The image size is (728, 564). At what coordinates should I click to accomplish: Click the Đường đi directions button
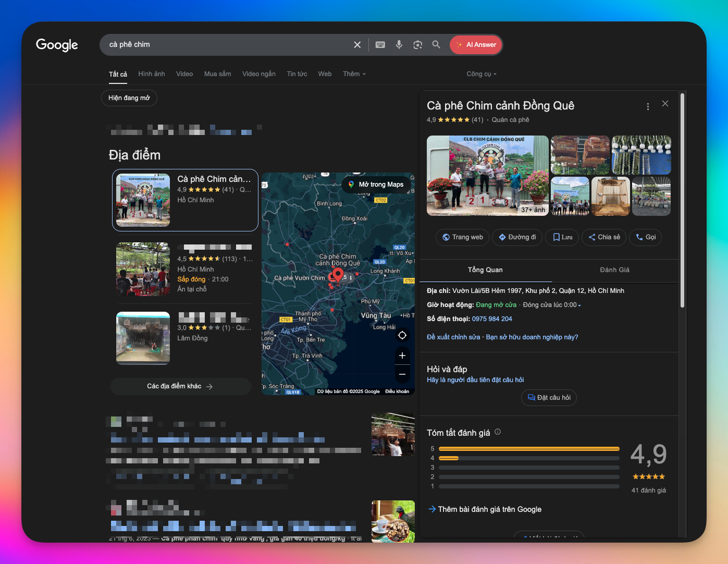point(517,237)
